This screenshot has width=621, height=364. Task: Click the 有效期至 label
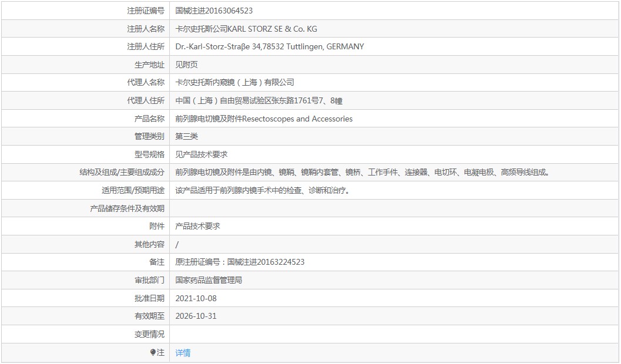click(149, 316)
